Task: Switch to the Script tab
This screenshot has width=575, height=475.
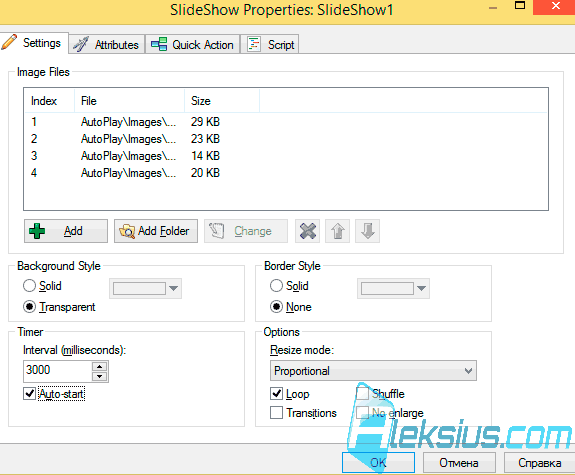Action: pos(270,44)
